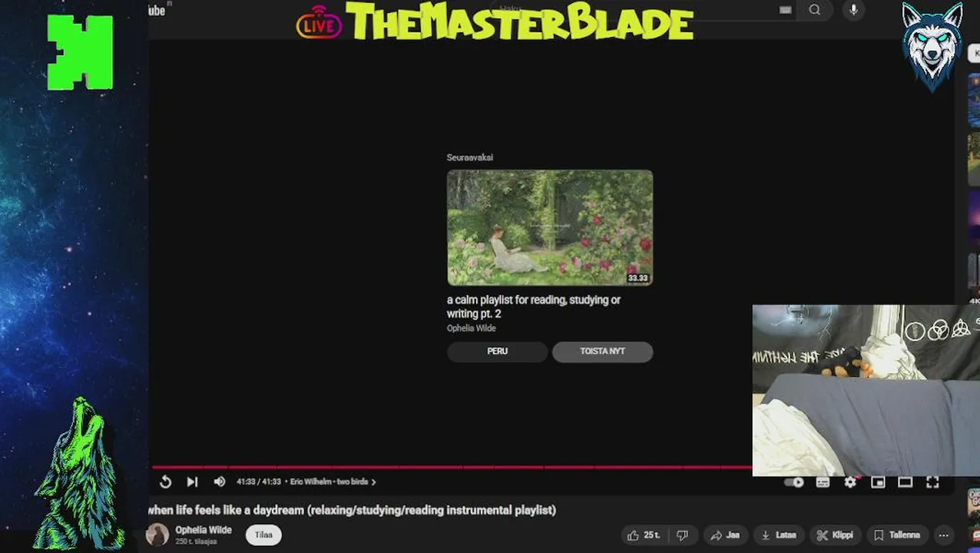The image size is (980, 553).
Task: Open the player settings gear
Action: tap(850, 482)
